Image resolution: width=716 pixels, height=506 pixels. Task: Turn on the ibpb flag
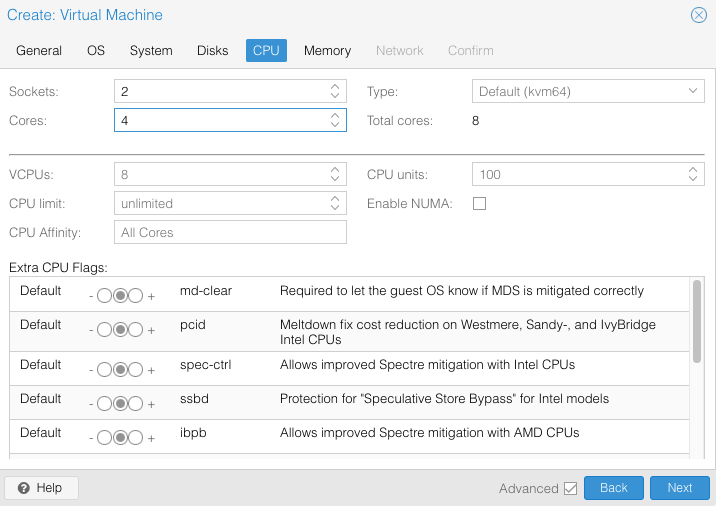tap(136, 437)
